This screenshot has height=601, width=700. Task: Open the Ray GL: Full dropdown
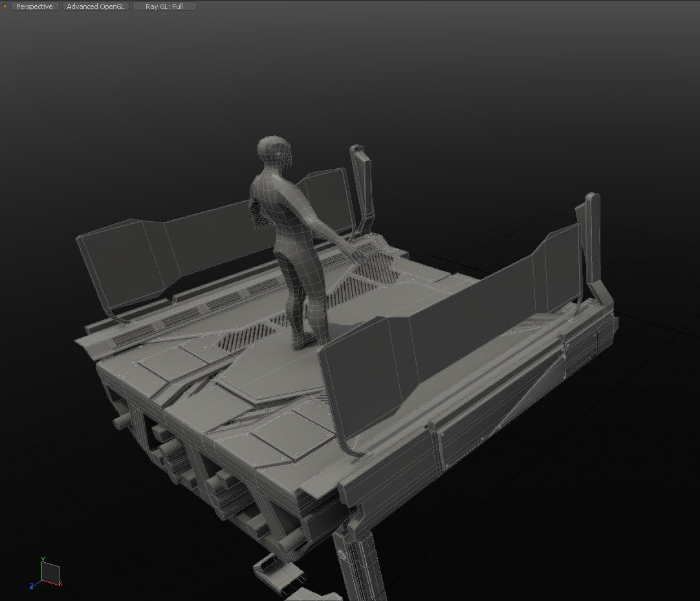tap(164, 6)
